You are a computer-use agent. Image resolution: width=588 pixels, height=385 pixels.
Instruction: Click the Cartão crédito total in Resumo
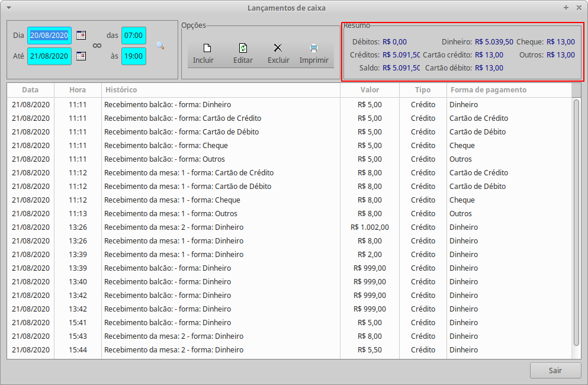489,55
